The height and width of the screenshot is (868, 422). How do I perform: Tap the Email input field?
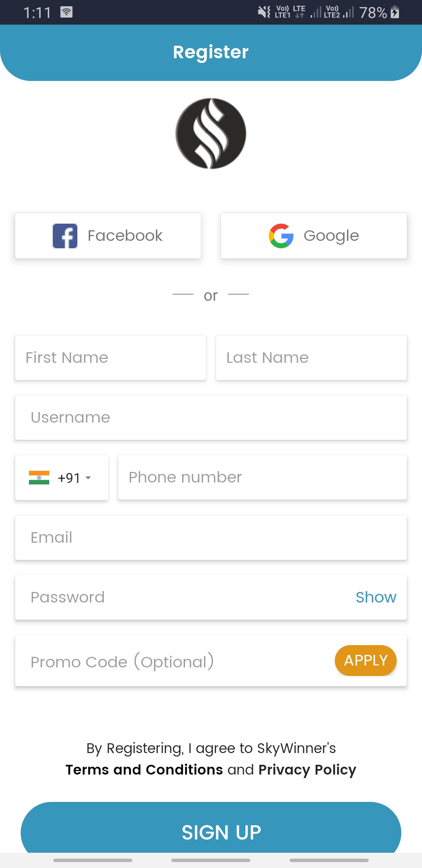coord(211,537)
